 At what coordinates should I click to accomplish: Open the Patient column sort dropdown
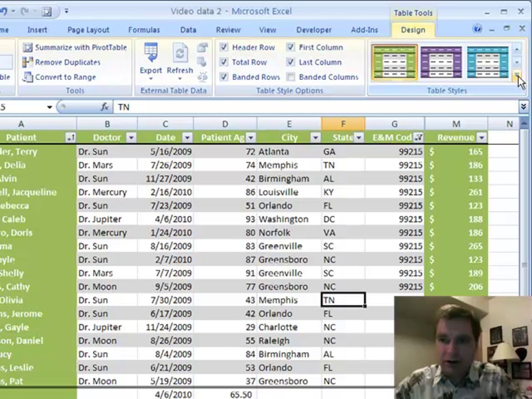point(70,137)
